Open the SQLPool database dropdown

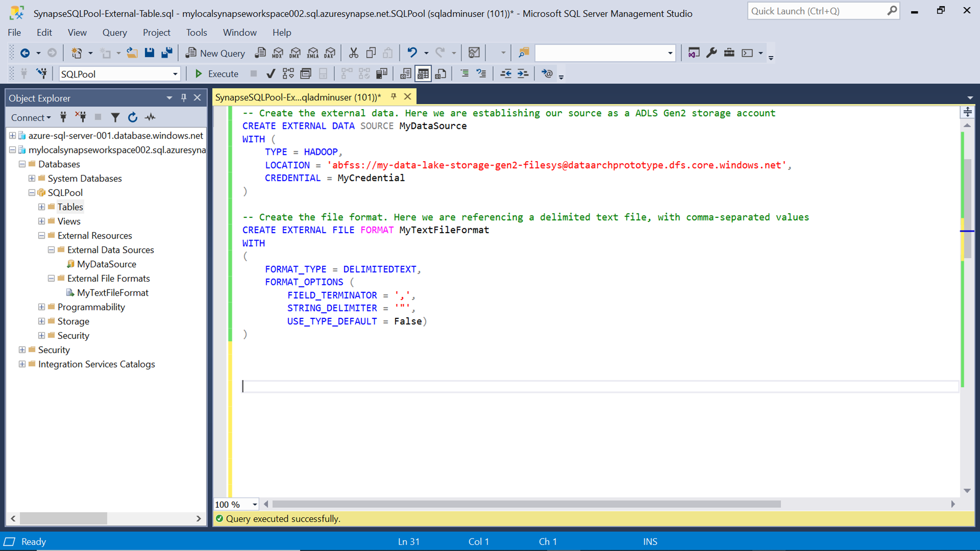(175, 74)
